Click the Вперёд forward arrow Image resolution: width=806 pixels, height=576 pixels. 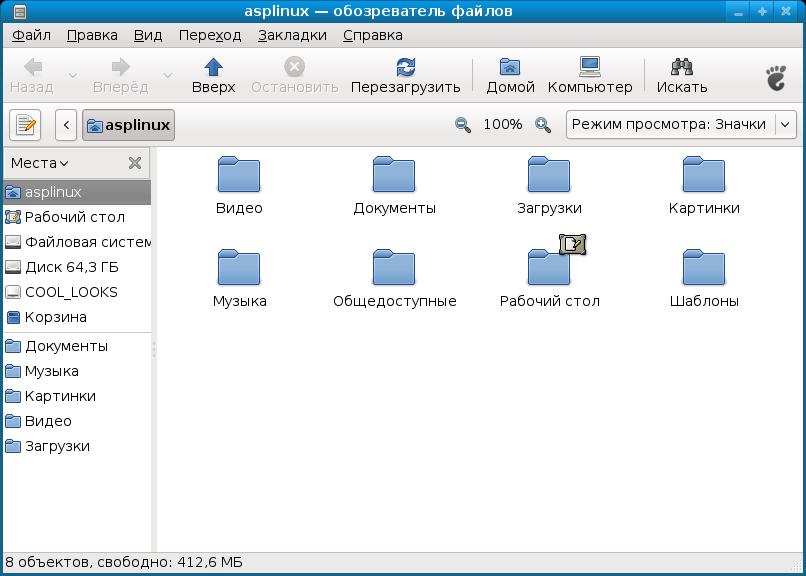click(121, 67)
